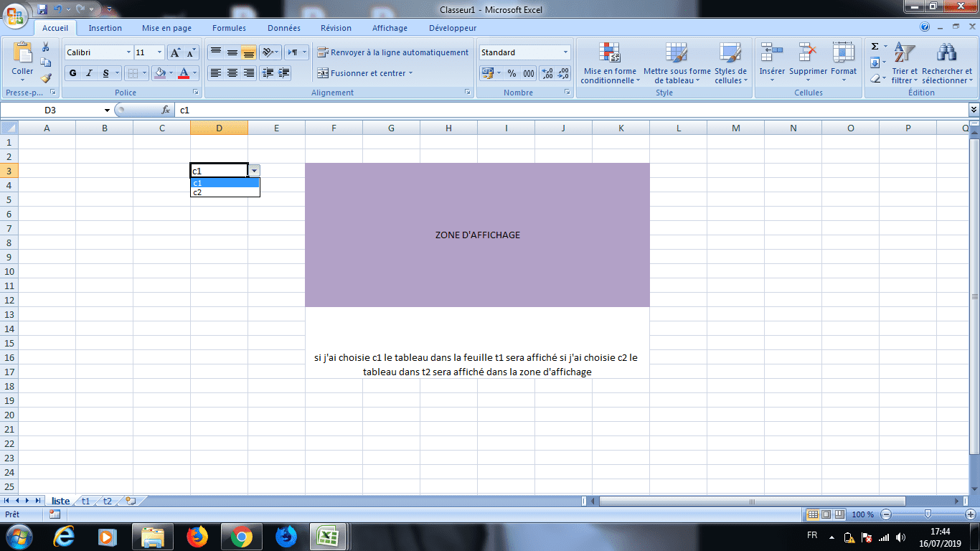Click the Fusionner et centrer button
980x551 pixels.
click(x=364, y=73)
